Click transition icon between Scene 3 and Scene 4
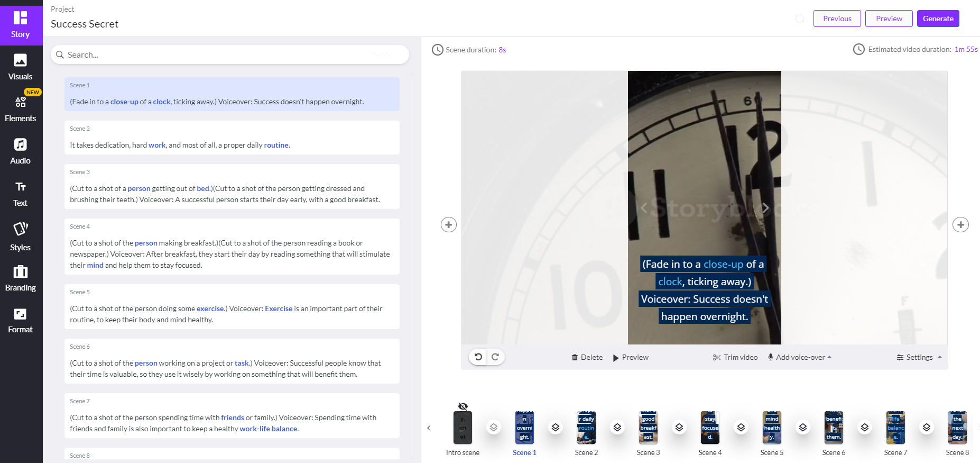Image resolution: width=980 pixels, height=463 pixels. click(679, 427)
